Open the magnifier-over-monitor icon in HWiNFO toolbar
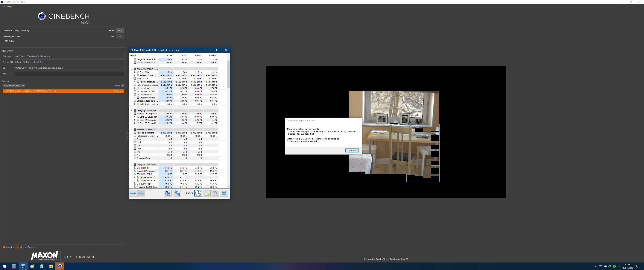The image size is (644, 270). pyautogui.click(x=168, y=193)
